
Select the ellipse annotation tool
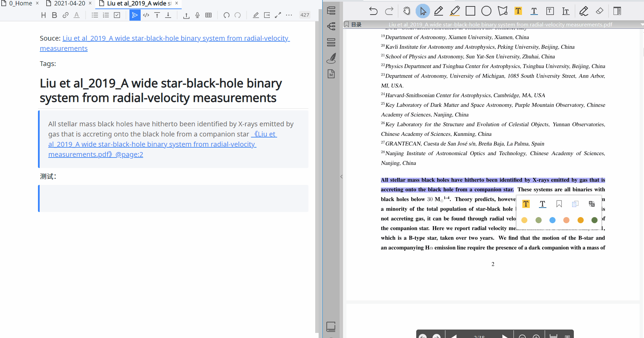tap(486, 11)
